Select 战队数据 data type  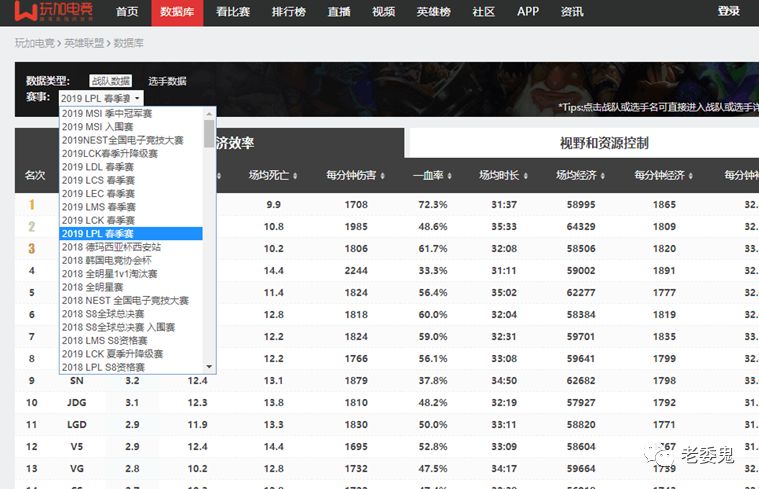pos(110,81)
